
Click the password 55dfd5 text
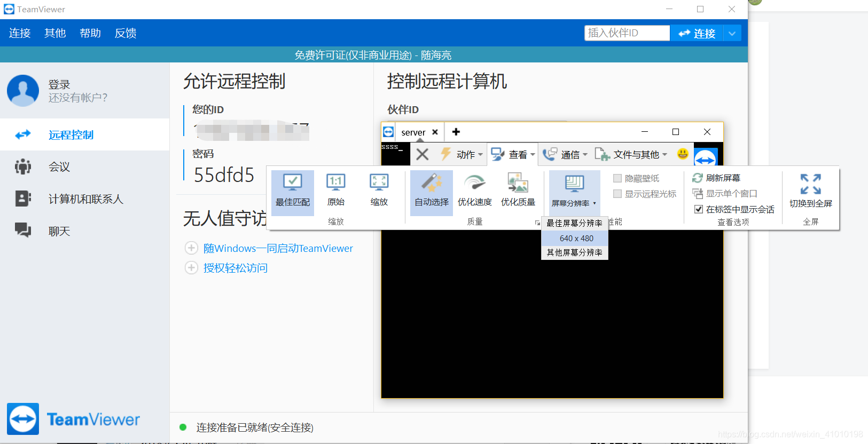coord(224,175)
